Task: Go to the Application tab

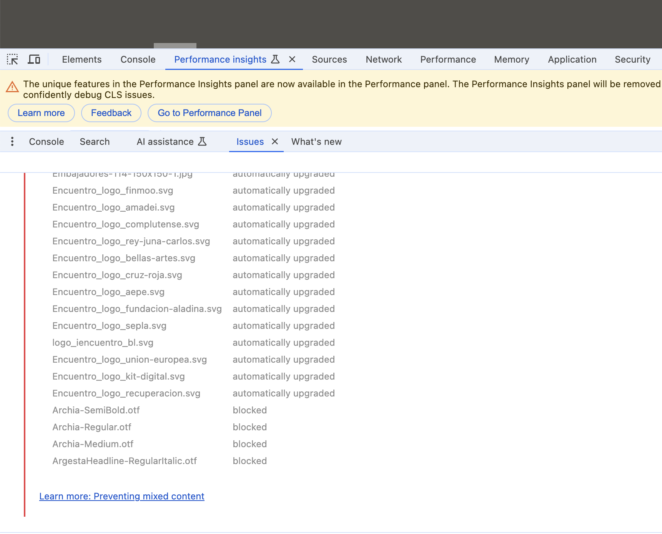Action: 572,60
